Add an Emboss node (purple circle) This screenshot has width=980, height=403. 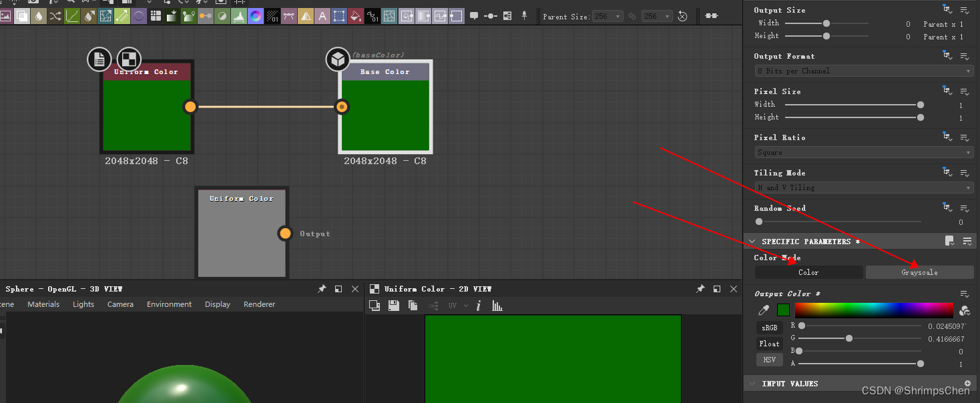[139, 16]
